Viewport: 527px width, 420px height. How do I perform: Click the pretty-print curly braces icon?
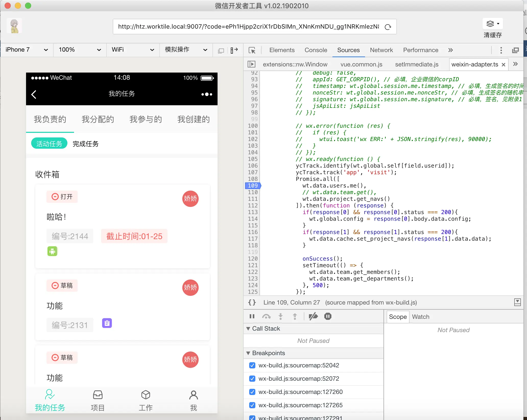[252, 302]
